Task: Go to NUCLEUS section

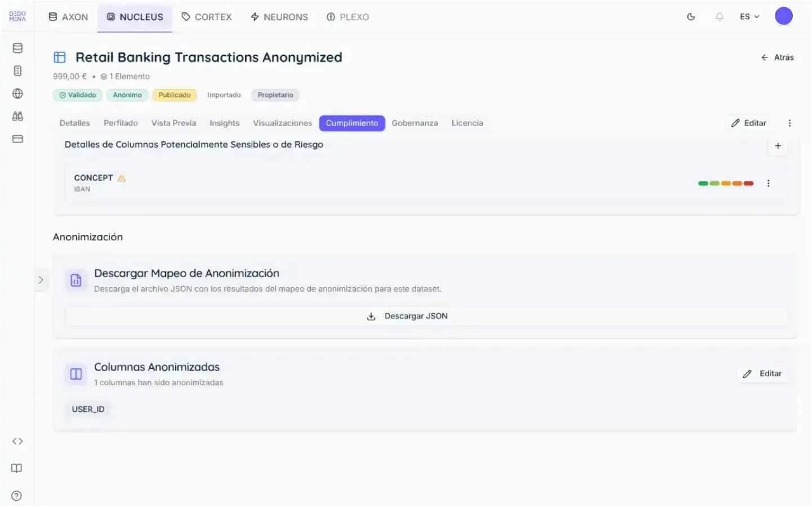Action: coord(135,17)
